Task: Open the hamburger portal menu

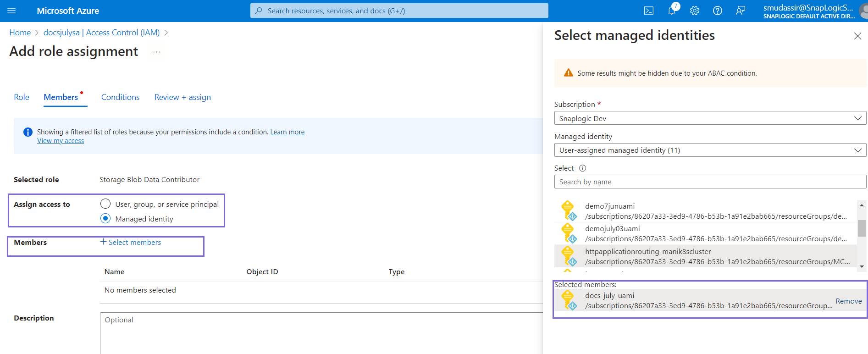Action: (x=11, y=11)
